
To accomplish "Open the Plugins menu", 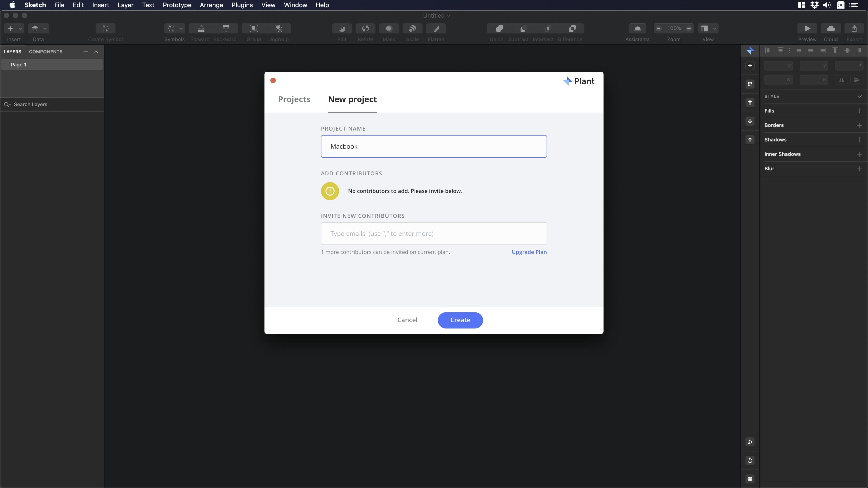I will [242, 5].
